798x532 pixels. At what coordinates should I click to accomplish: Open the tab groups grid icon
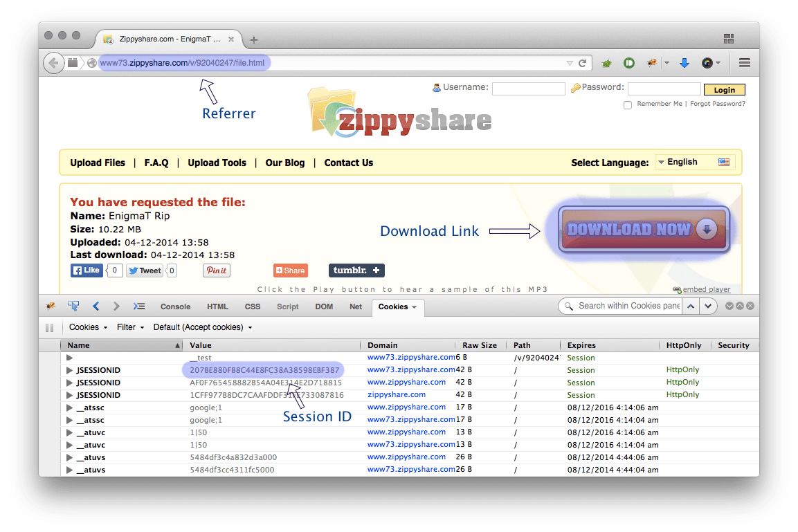pyautogui.click(x=729, y=39)
